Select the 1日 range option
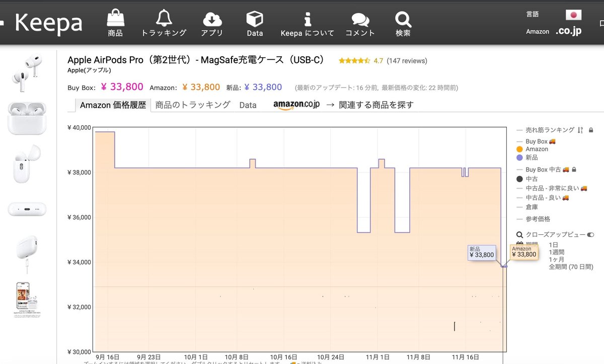 (x=553, y=245)
